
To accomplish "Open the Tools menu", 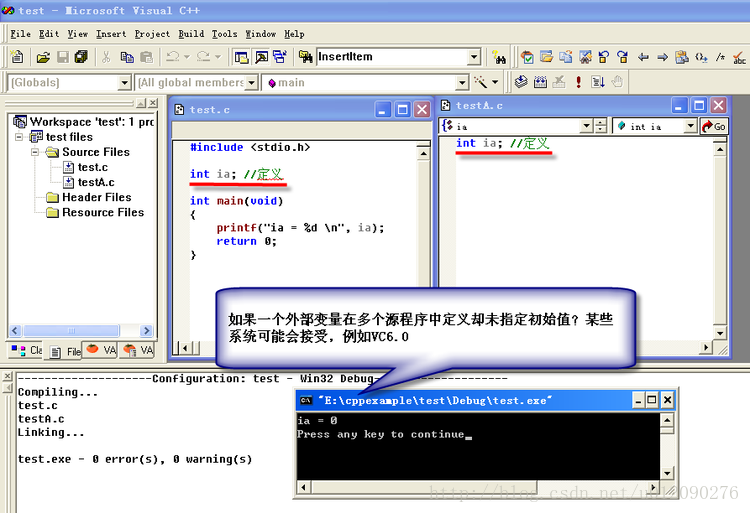I will (224, 34).
